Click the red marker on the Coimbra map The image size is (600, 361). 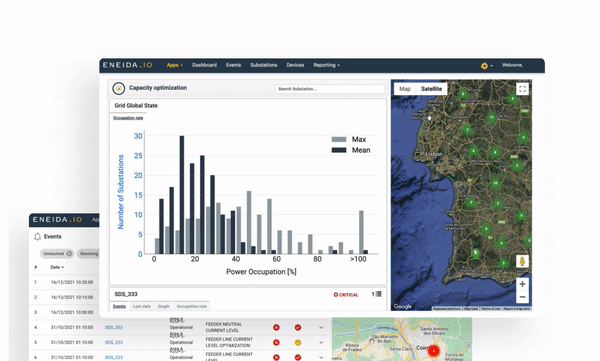tap(434, 351)
